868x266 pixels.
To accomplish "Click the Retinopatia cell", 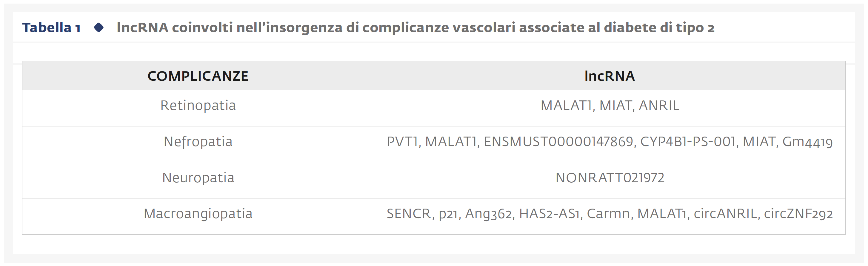I will coord(198,105).
